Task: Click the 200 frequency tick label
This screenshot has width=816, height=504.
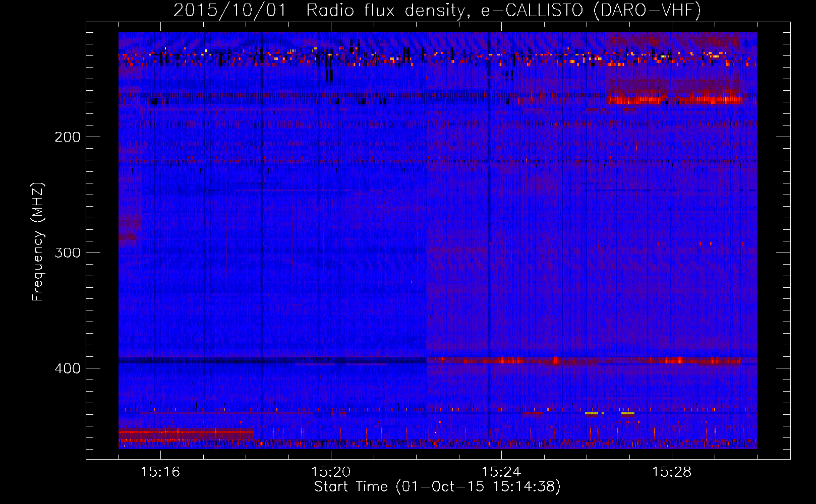Action: point(67,137)
